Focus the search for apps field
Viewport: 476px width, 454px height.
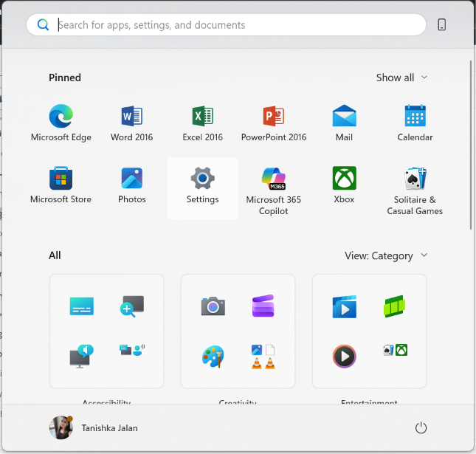[227, 24]
